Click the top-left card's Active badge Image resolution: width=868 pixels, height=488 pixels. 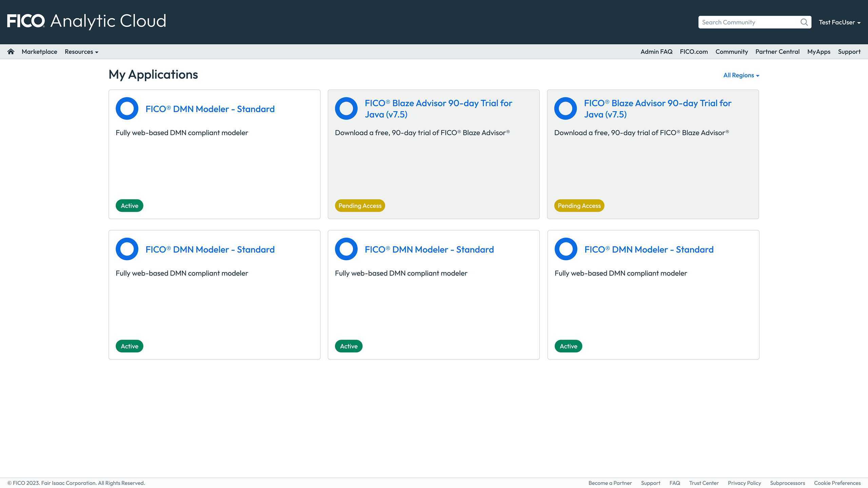coord(130,206)
